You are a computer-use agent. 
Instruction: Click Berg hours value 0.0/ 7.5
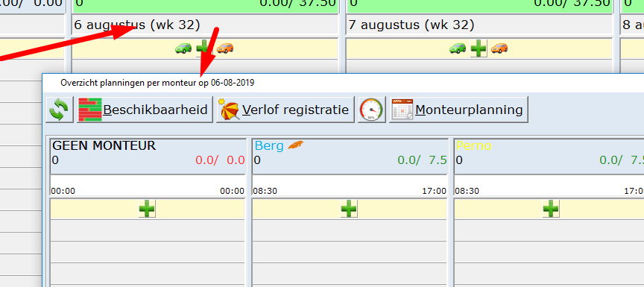(x=422, y=160)
